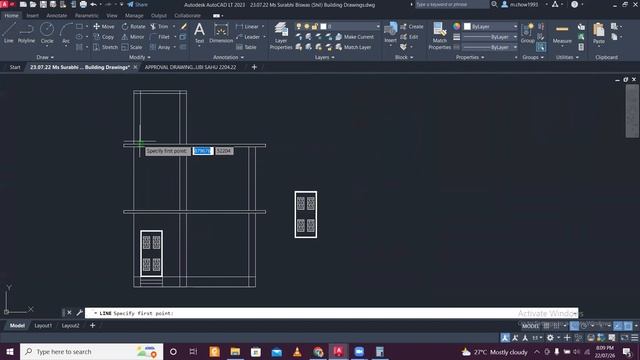Activate the Stretch command

[x=105, y=47]
